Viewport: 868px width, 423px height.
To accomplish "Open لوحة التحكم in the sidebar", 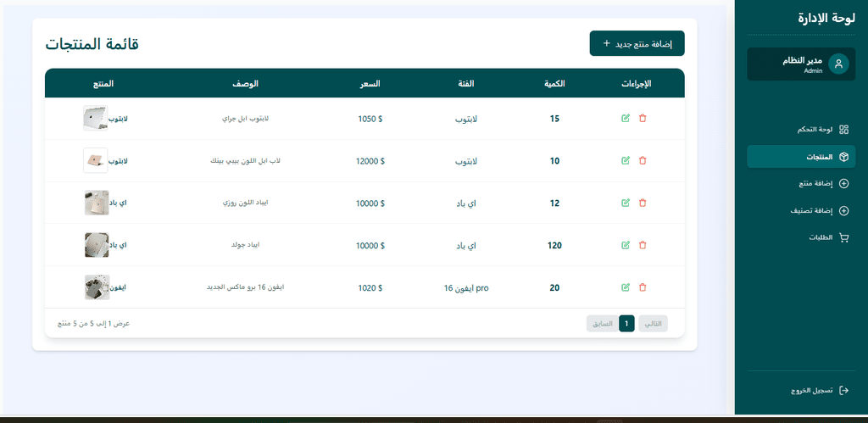I will [x=801, y=130].
